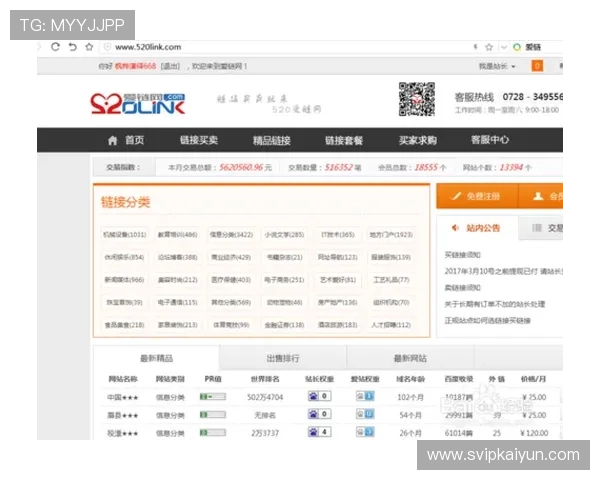This screenshot has width=600, height=480.
Task: Click the Baidu paw icon in the 102个月 row
Action: [313, 396]
